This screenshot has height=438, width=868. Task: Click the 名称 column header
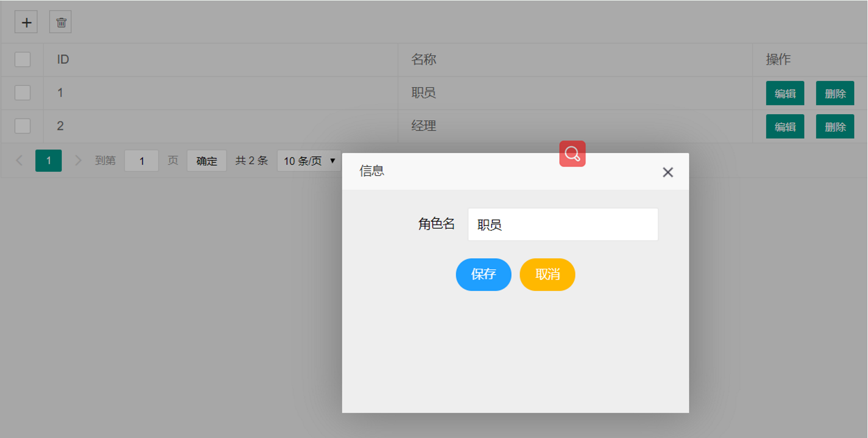tap(425, 59)
